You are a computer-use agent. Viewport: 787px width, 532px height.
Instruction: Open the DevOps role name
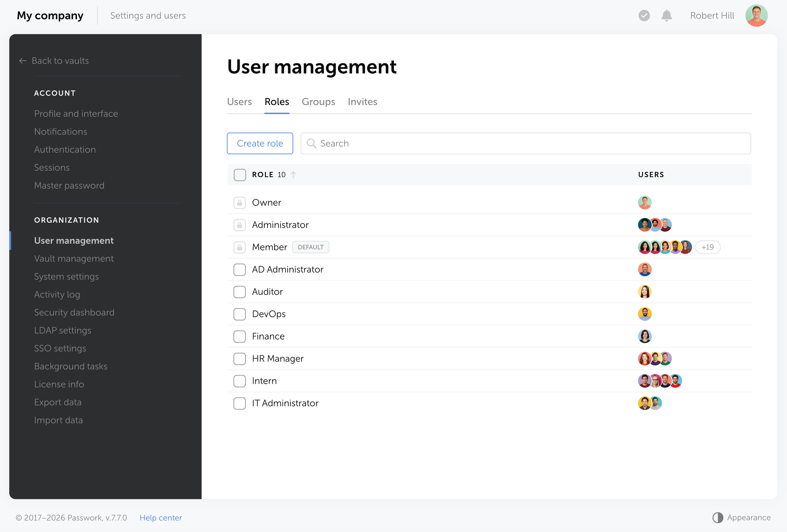[269, 314]
